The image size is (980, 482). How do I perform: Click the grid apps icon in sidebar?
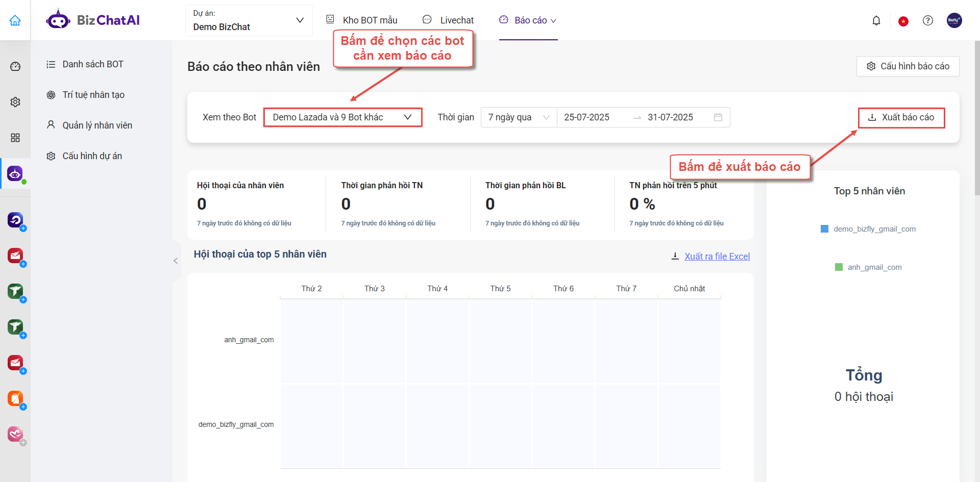[15, 138]
